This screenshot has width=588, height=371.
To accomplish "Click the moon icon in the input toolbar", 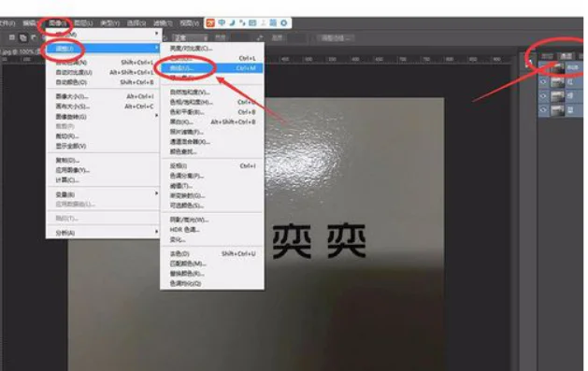I will point(232,22).
